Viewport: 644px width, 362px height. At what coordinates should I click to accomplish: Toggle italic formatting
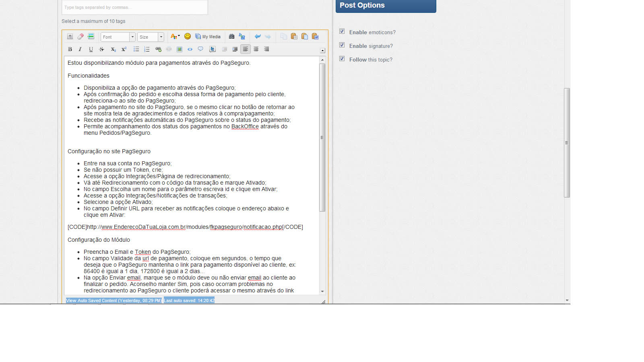pyautogui.click(x=80, y=49)
